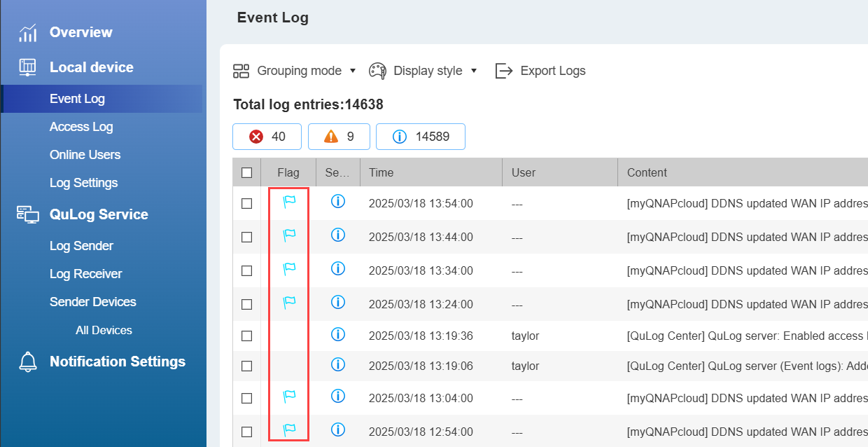
Task: Click the Overview chart icon in sidebar
Action: tap(28, 33)
